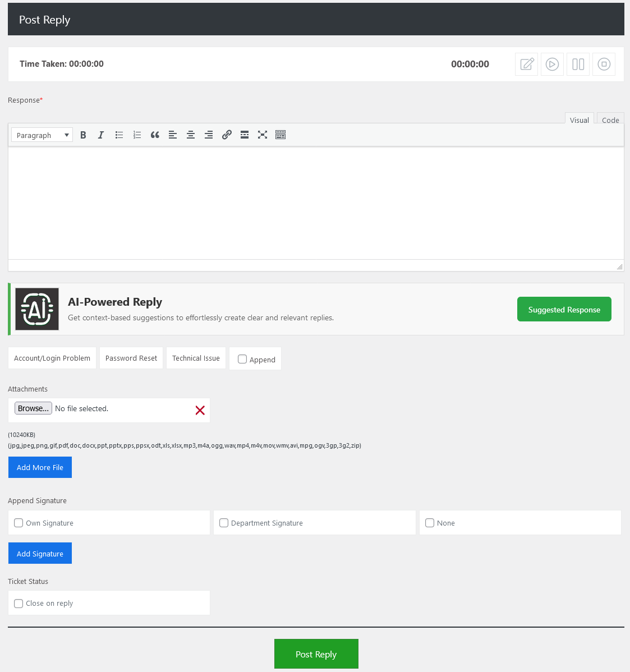Toggle bold formatting in the editor
Screen dimensions: 630x672
[x=83, y=135]
